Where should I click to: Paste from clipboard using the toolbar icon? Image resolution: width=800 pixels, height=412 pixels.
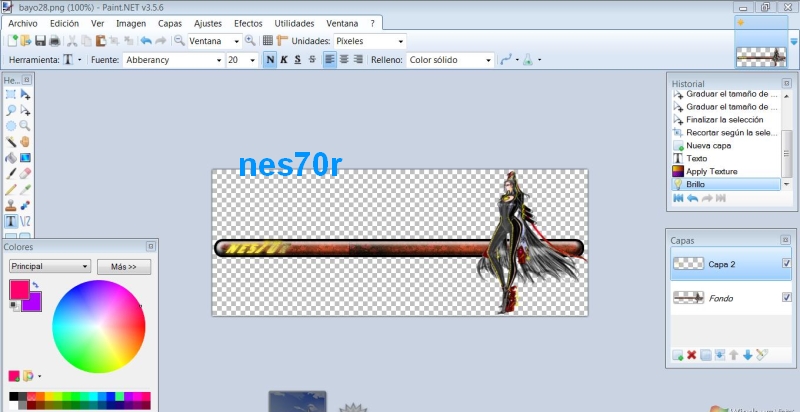pos(101,41)
